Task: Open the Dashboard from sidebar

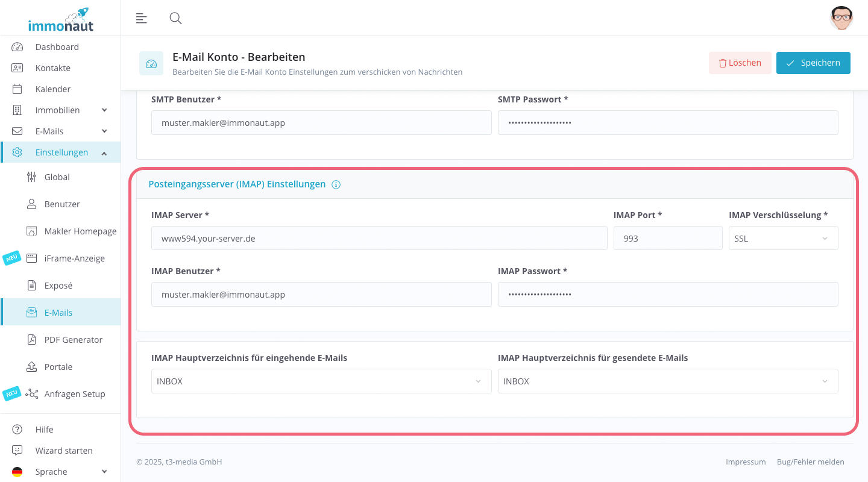Action: tap(57, 47)
